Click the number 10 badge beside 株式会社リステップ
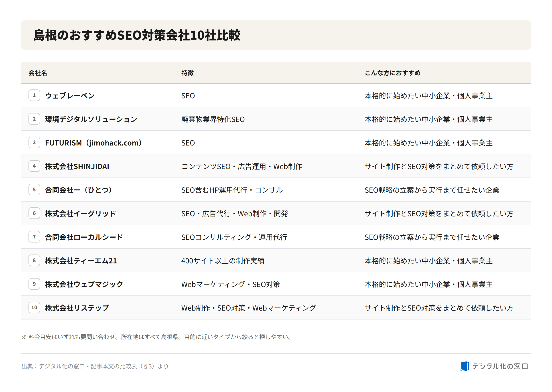 coord(34,307)
